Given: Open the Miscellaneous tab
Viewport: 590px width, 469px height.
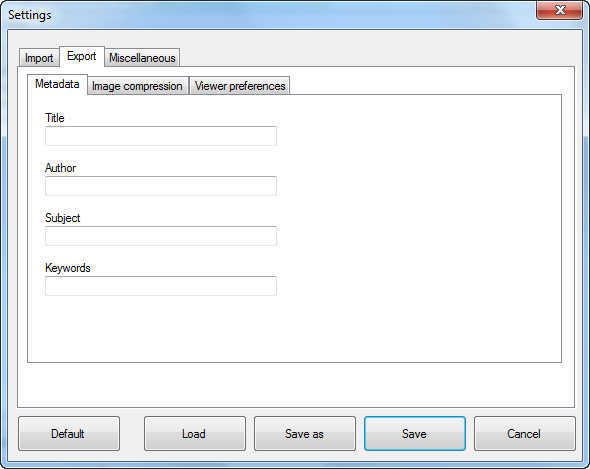Looking at the screenshot, I should click(142, 58).
